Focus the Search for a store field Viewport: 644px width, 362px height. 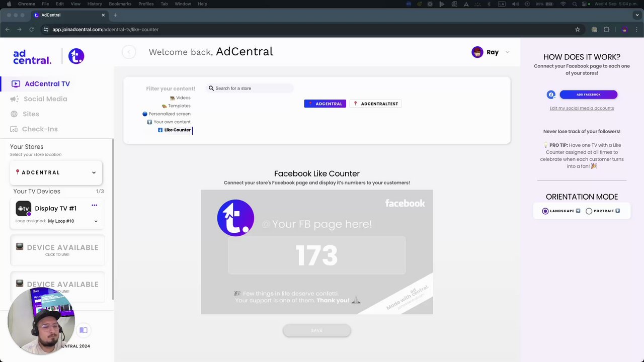[x=250, y=88]
